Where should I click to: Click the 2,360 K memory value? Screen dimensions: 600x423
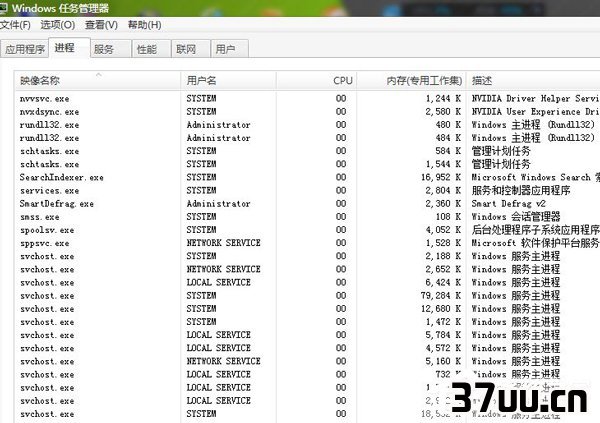tap(443, 204)
